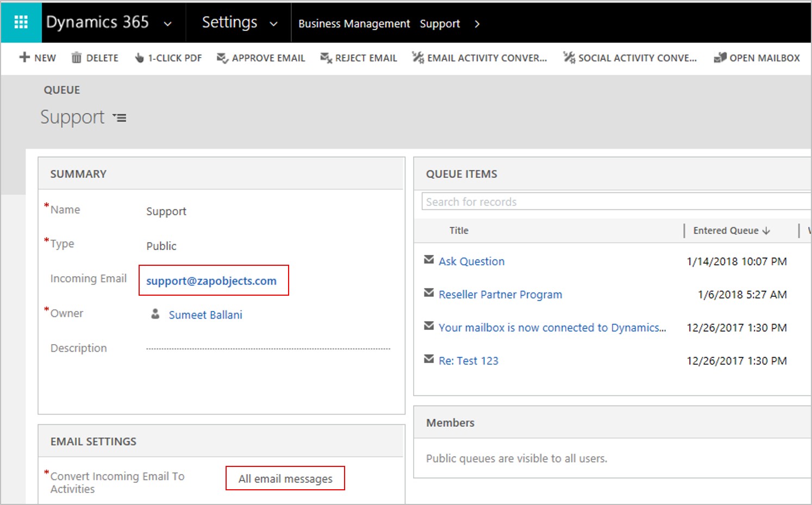Click the Support breadcrumb item
This screenshot has width=812, height=505.
point(440,24)
